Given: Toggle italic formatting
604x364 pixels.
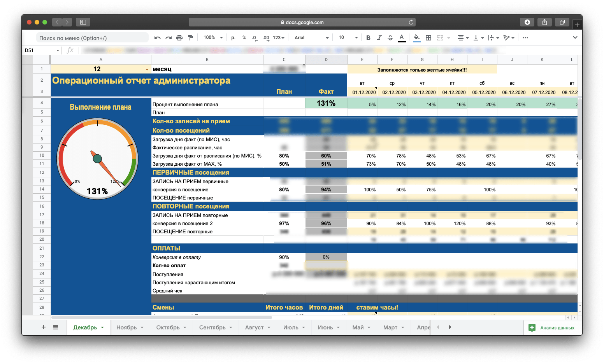Looking at the screenshot, I should 379,38.
